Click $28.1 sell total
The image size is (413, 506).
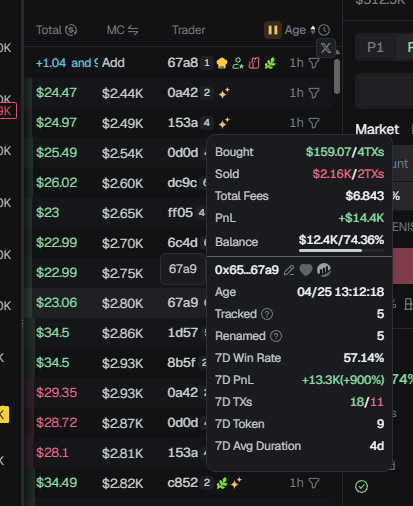pos(52,453)
